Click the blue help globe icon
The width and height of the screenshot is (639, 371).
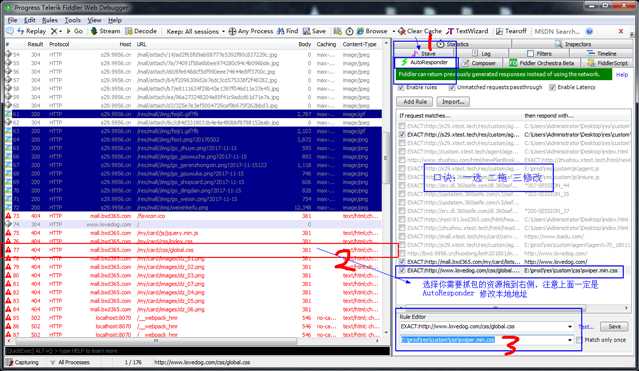click(x=589, y=31)
